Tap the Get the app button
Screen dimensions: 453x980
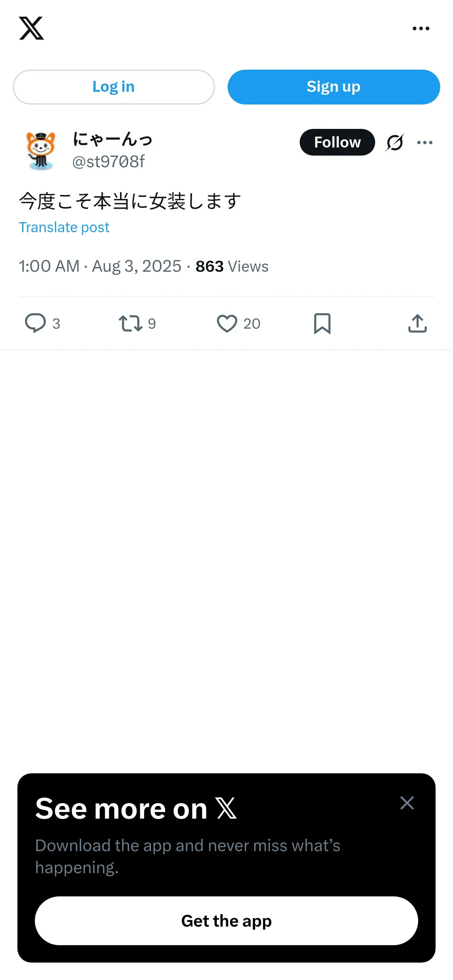(x=226, y=921)
